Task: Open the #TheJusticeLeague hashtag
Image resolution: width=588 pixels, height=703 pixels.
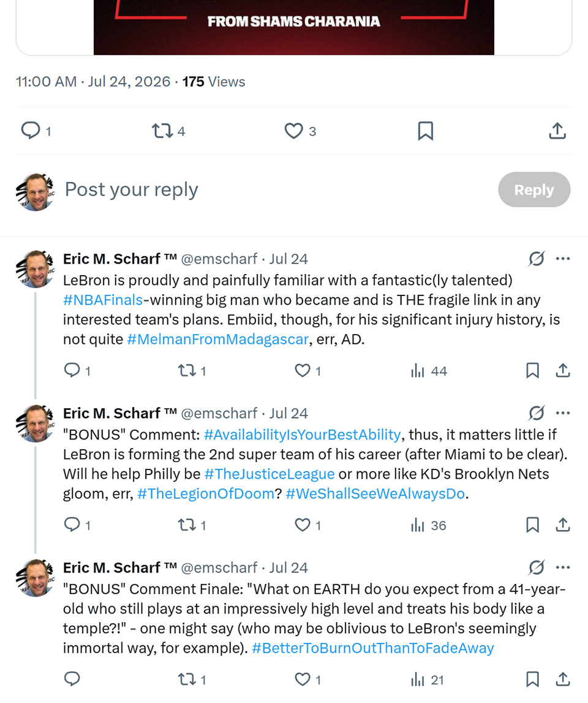Action: tap(269, 474)
